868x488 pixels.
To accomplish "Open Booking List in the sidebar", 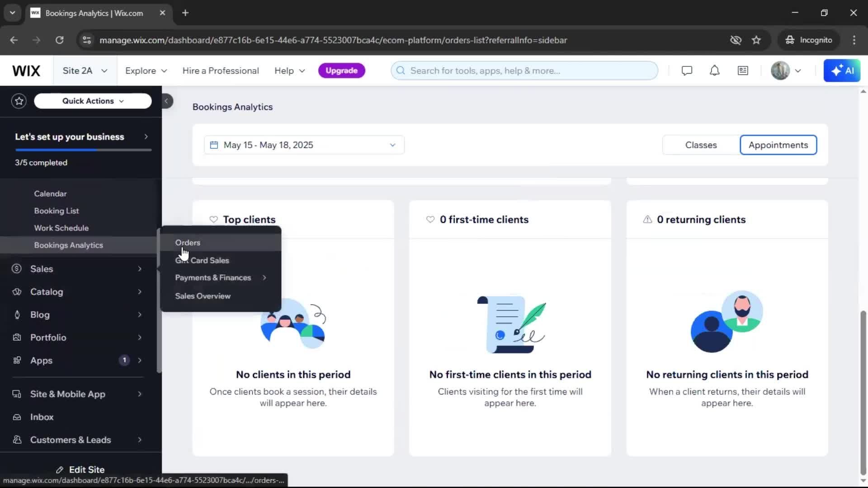I will click(x=57, y=211).
